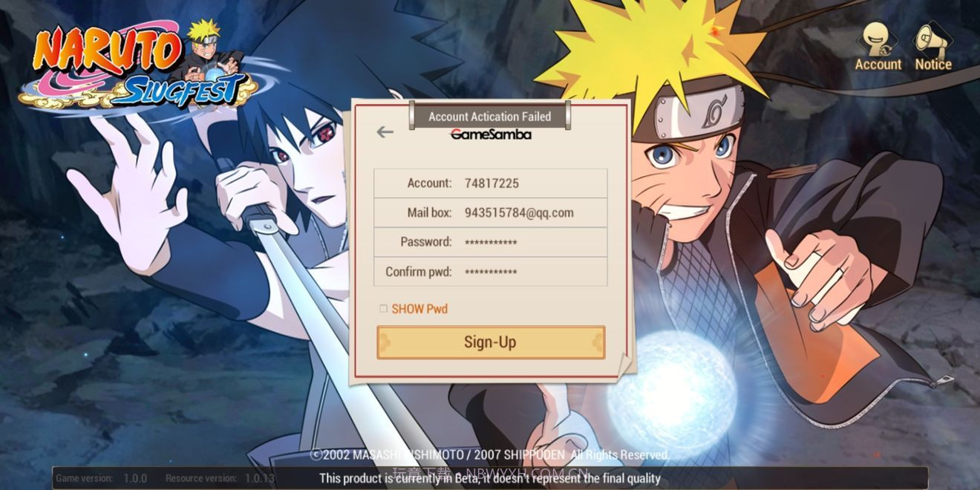The height and width of the screenshot is (490, 980).
Task: Open the Account icon
Action: [x=878, y=39]
